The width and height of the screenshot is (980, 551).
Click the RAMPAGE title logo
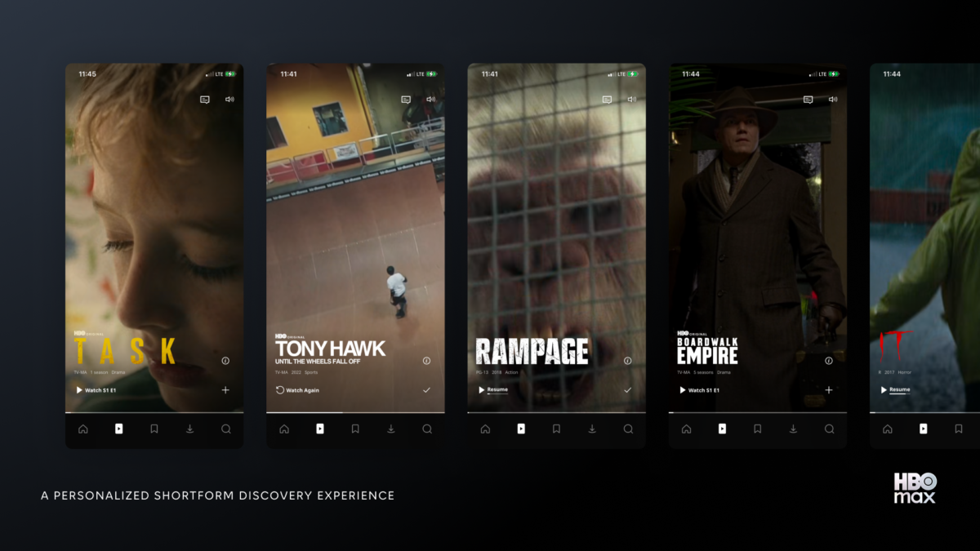pyautogui.click(x=532, y=351)
